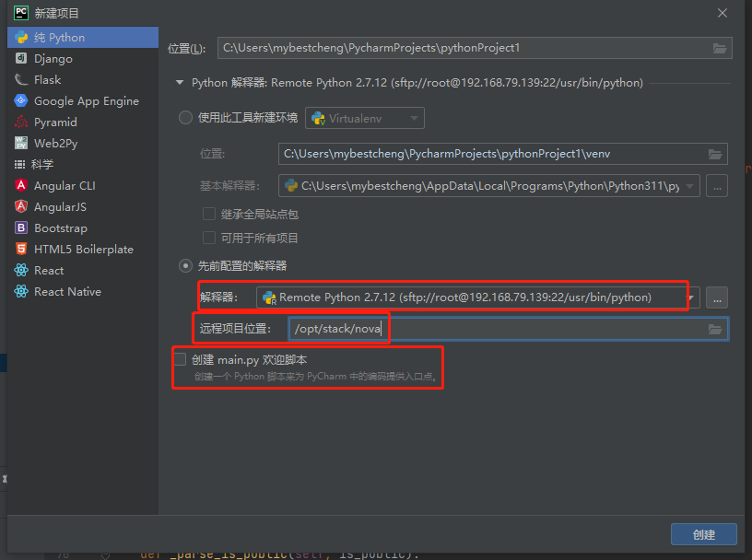
Task: Click the project 位置(L) input field
Action: point(475,48)
